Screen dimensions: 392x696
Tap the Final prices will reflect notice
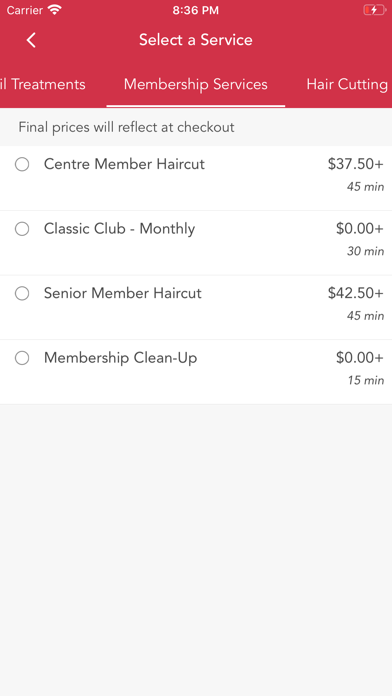point(126,128)
